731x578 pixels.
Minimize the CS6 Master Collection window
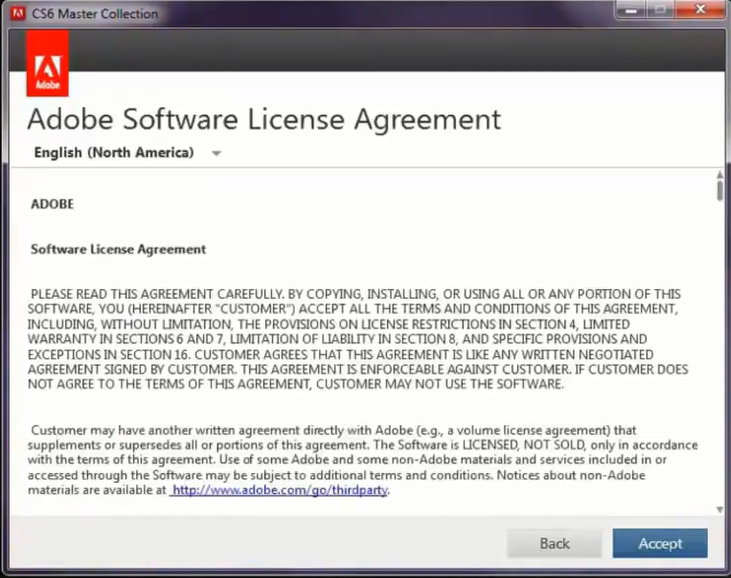pos(631,10)
